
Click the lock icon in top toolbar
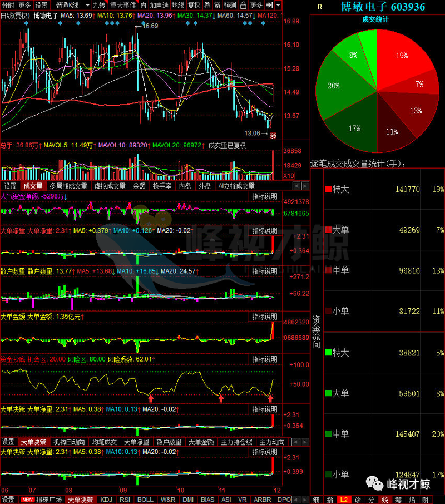pyautogui.click(x=243, y=5)
